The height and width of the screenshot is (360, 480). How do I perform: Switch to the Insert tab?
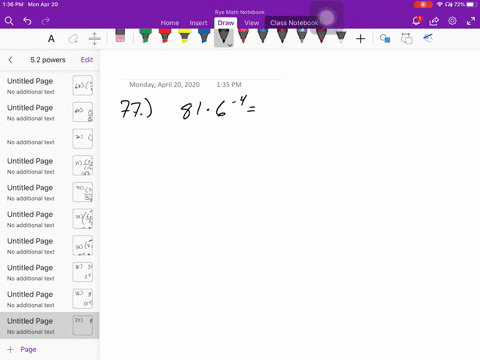(x=198, y=23)
